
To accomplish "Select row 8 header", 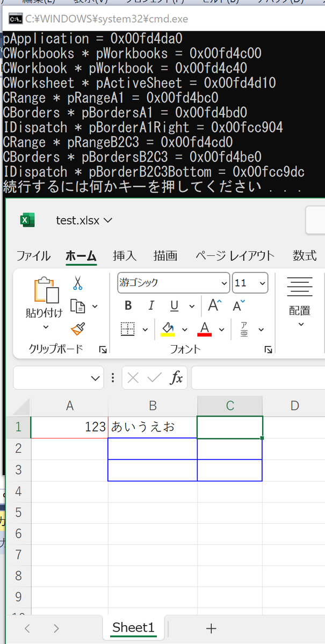I will [18, 576].
